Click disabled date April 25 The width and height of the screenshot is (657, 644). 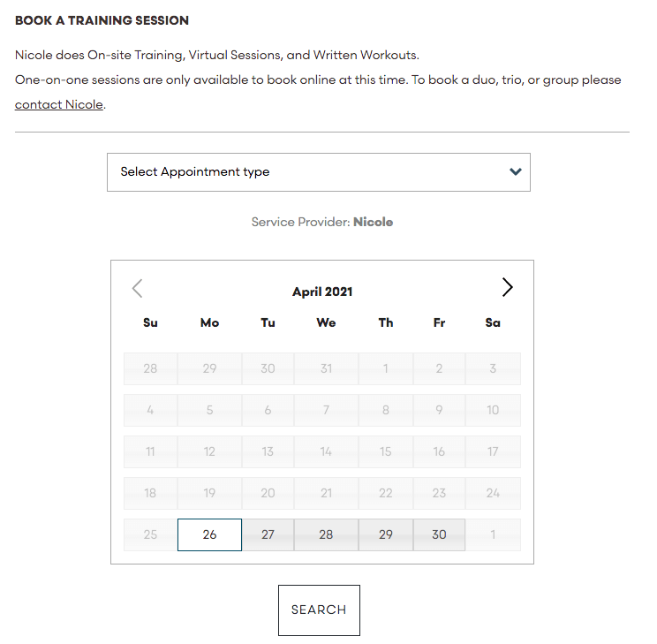tap(150, 534)
